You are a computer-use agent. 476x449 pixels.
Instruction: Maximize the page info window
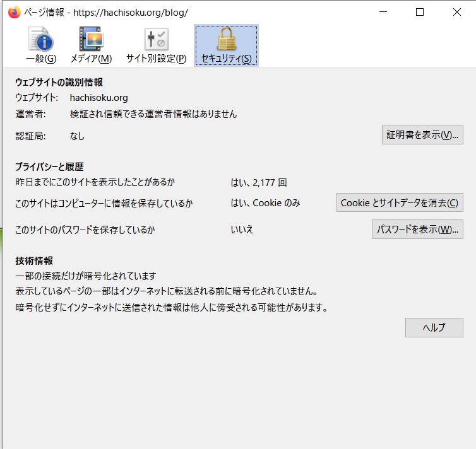tap(420, 12)
